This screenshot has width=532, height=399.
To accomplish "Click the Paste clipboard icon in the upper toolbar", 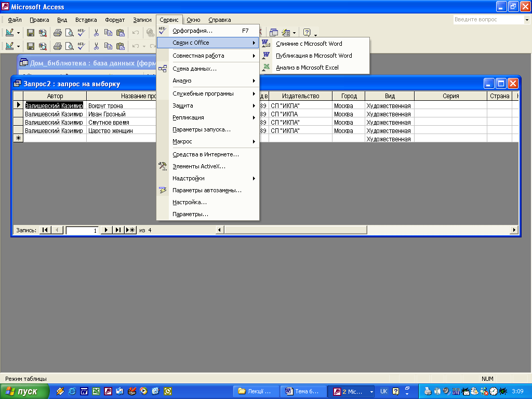I will coord(121,33).
